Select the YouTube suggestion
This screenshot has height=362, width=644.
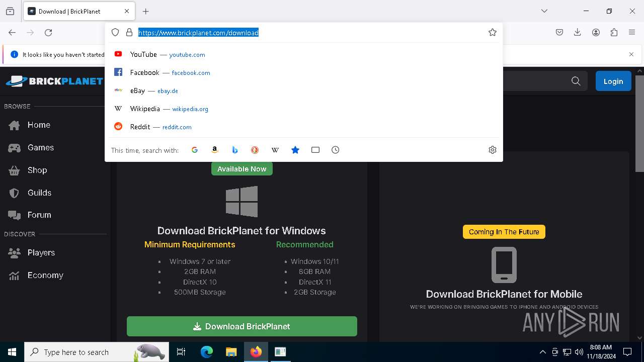(304, 54)
